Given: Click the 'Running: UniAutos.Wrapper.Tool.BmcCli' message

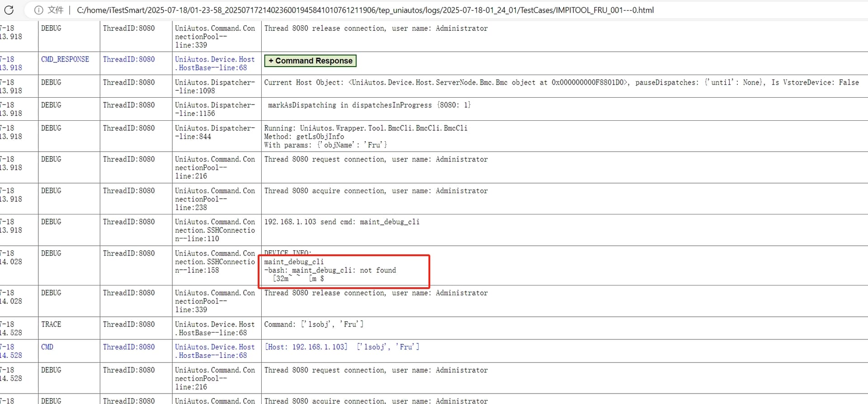Looking at the screenshot, I should click(365, 128).
